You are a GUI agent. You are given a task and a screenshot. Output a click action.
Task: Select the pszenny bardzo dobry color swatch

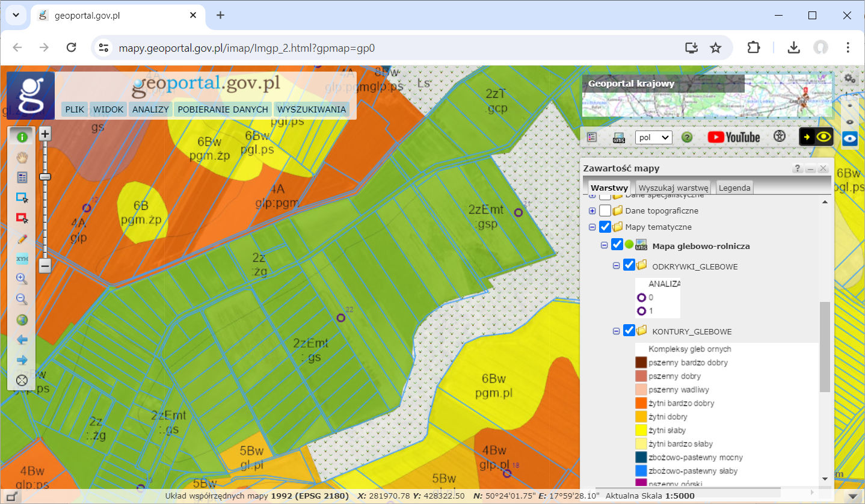click(x=640, y=363)
